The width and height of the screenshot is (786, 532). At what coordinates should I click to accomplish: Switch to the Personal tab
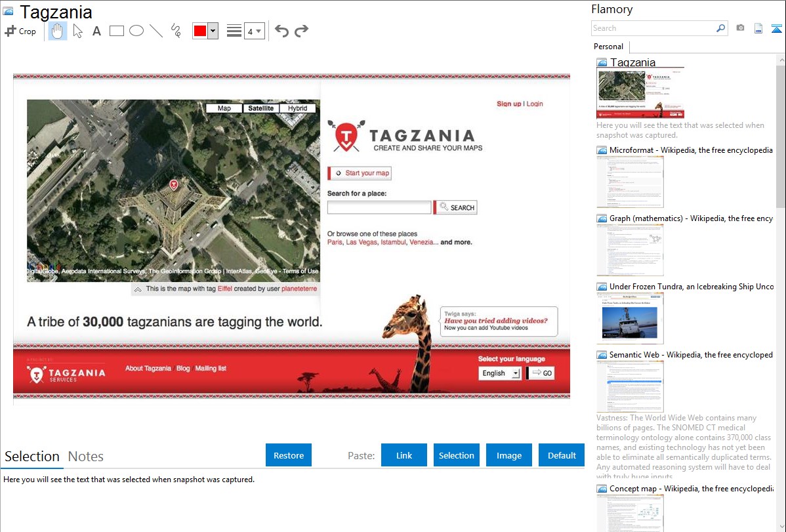(609, 47)
